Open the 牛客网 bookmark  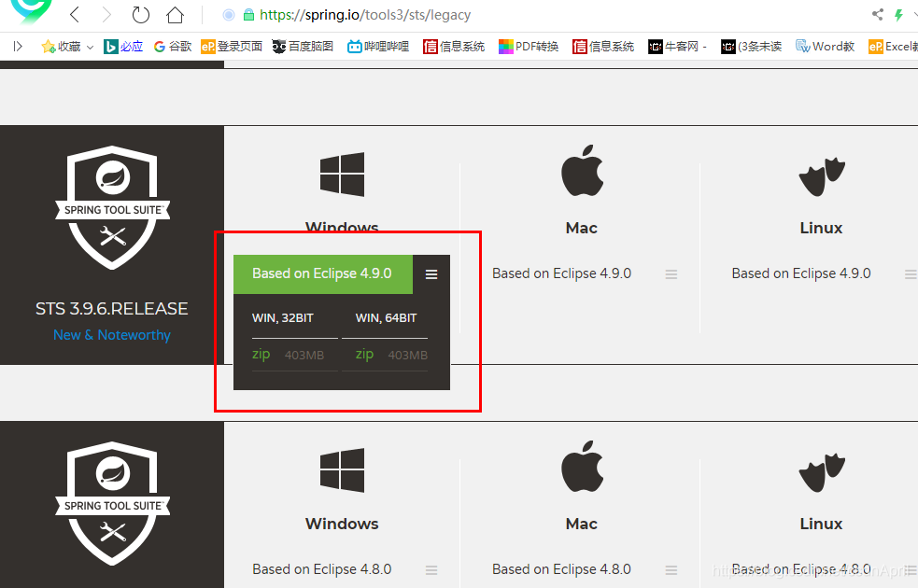coord(677,47)
